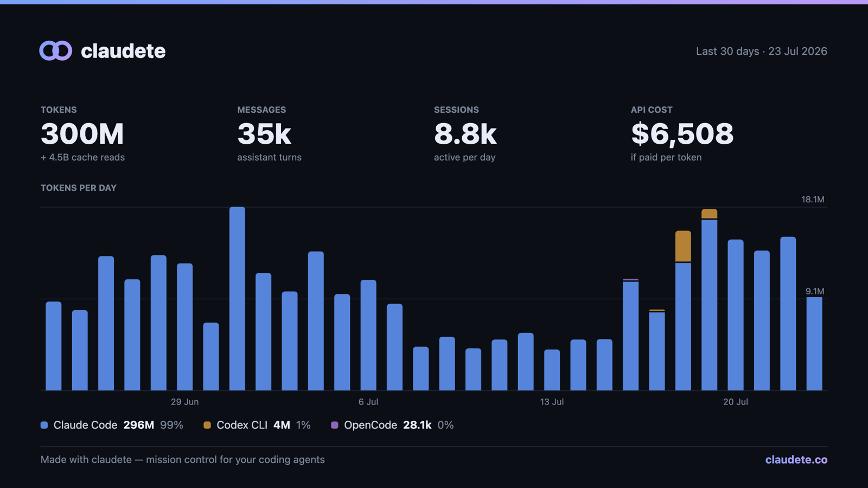Viewport: 868px width, 488px height.
Task: Click the claudete brand name text
Action: click(123, 51)
